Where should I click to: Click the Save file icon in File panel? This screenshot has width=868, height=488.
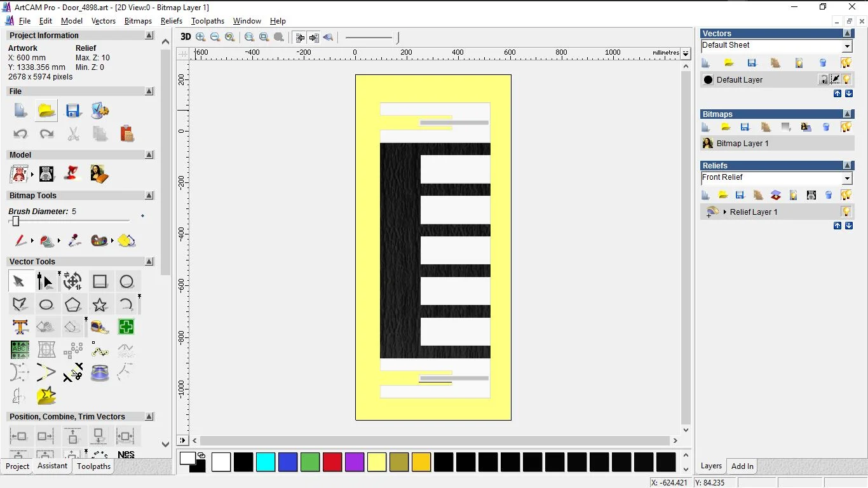(x=72, y=111)
